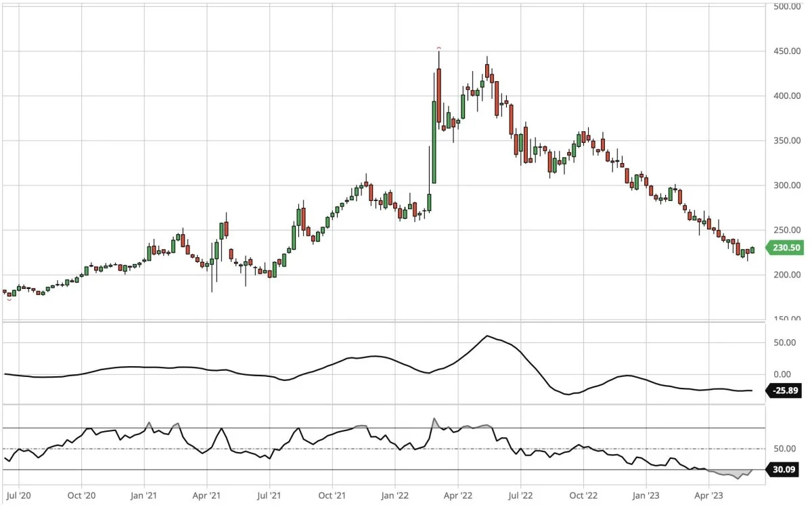Click the Oct '20 date label
The image size is (812, 513).
pos(81,496)
